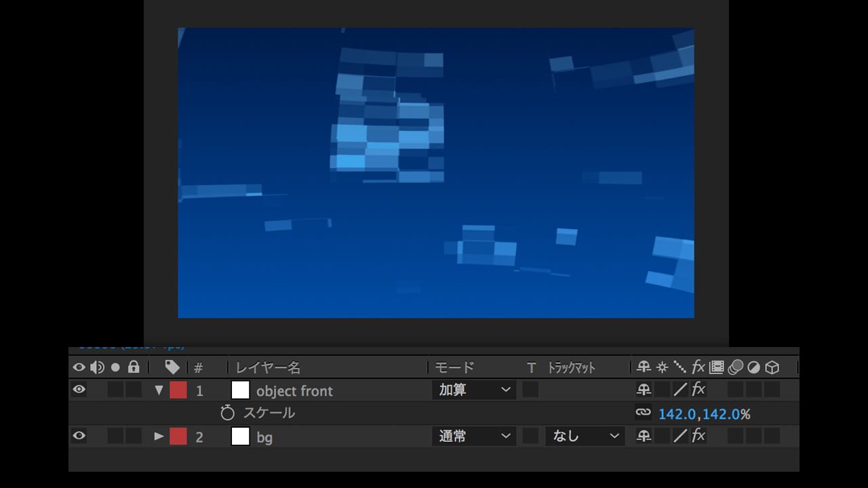
Task: Open the blend mode dropdown for bg layer
Action: pos(474,436)
